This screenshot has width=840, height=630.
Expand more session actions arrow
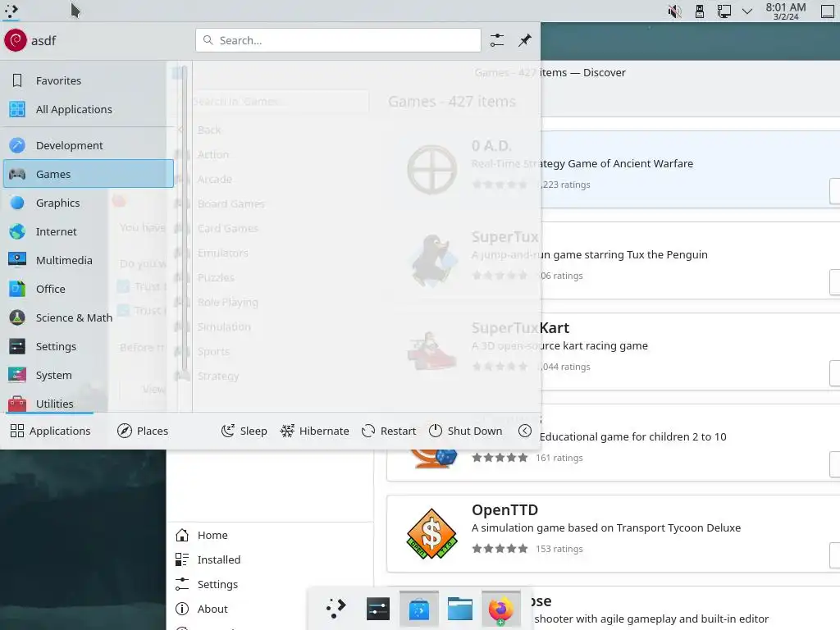click(525, 431)
